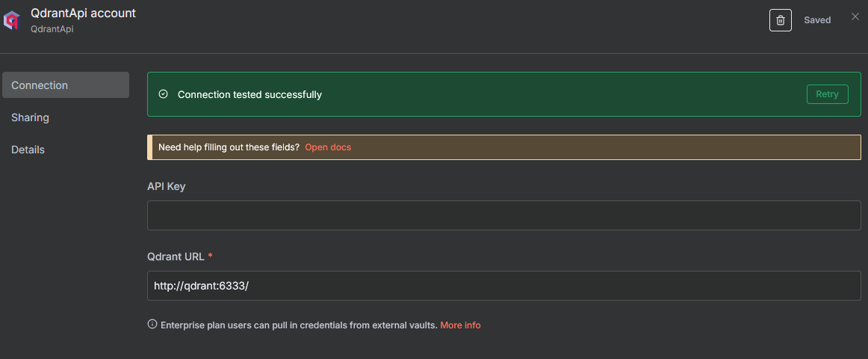The width and height of the screenshot is (868, 359).
Task: Click the QdrantApi subtitle under the title
Action: (x=52, y=29)
